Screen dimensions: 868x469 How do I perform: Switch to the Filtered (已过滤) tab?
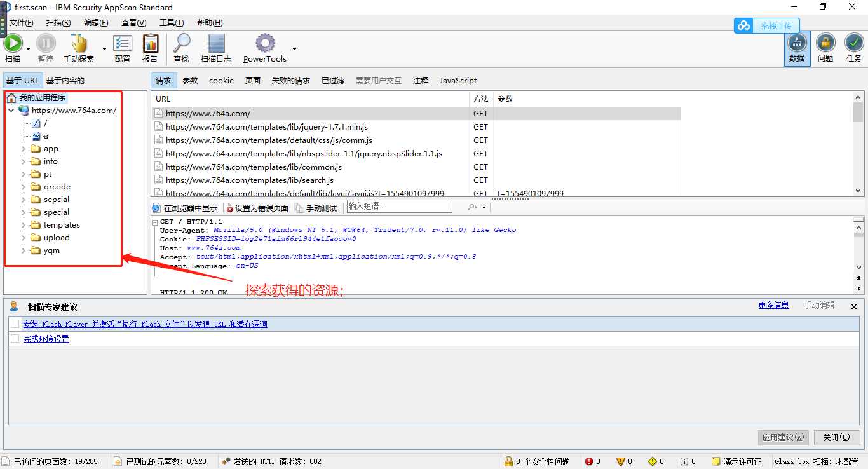click(333, 81)
